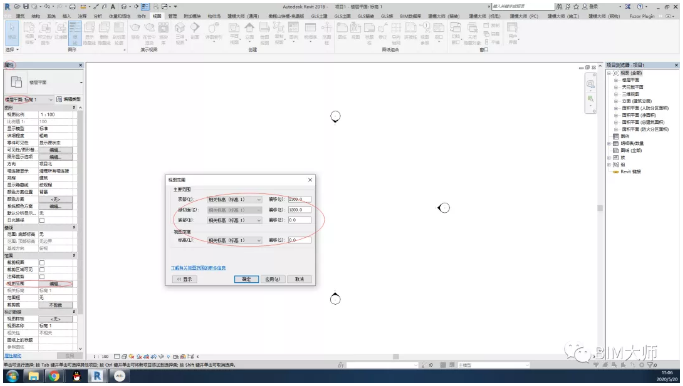The image size is (683, 386).
Task: Select the Section (剖面) ribbon tool
Action: click(195, 30)
